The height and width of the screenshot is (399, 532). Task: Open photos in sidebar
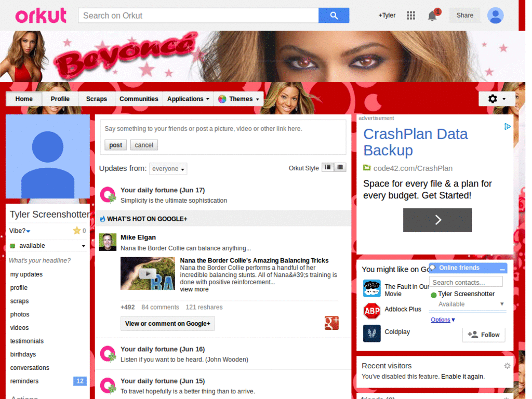click(x=20, y=314)
